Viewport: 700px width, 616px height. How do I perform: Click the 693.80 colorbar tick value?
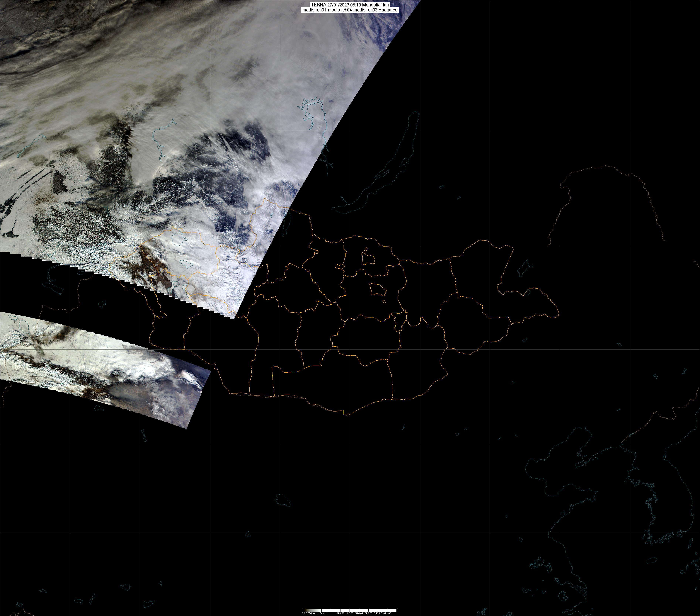coord(369,614)
